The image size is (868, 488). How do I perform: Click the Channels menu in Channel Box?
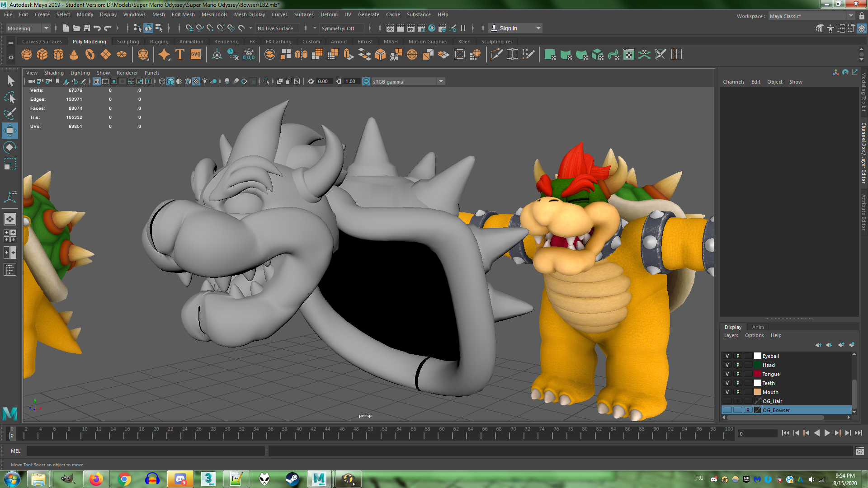click(x=733, y=82)
